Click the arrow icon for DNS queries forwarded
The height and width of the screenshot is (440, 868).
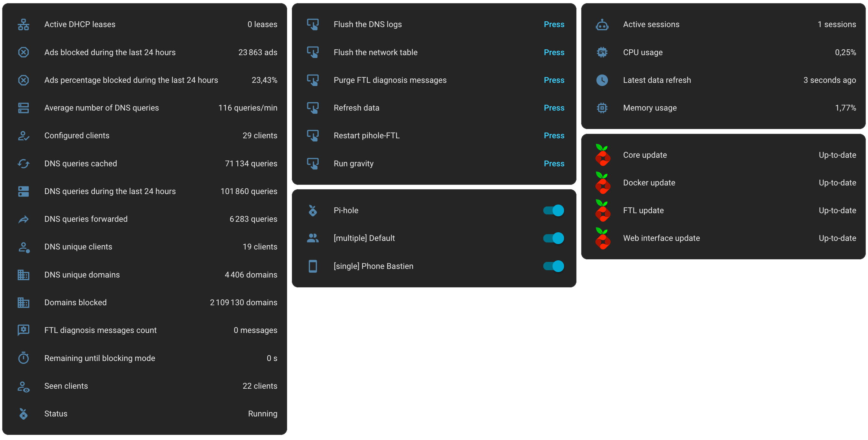point(23,219)
